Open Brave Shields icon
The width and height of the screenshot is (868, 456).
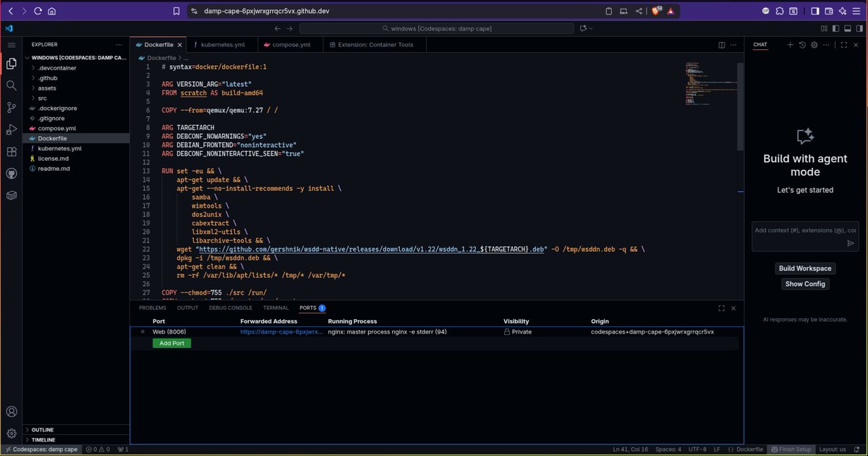(657, 11)
